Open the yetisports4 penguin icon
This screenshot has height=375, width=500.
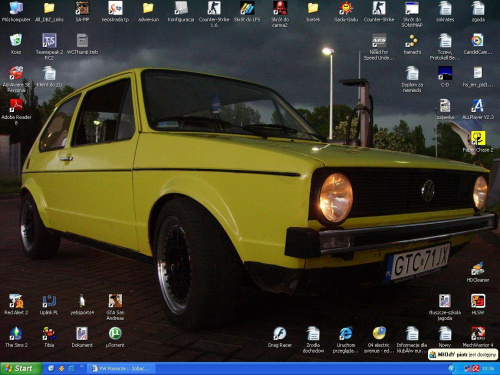(82, 301)
